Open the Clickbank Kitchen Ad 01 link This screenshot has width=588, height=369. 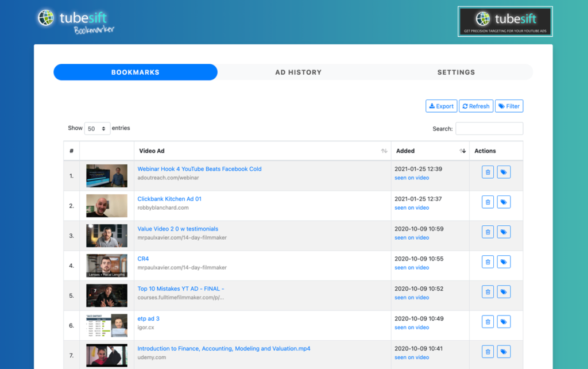pos(169,199)
